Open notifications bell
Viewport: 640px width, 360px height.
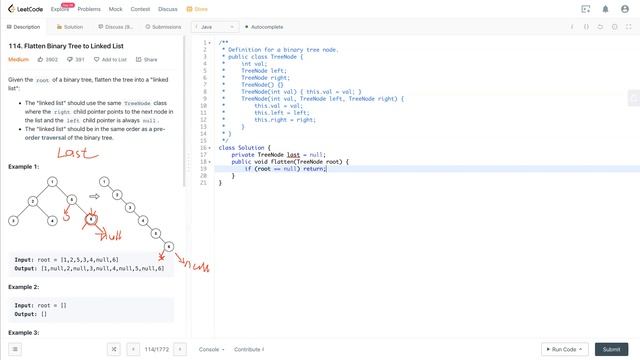[x=605, y=9]
